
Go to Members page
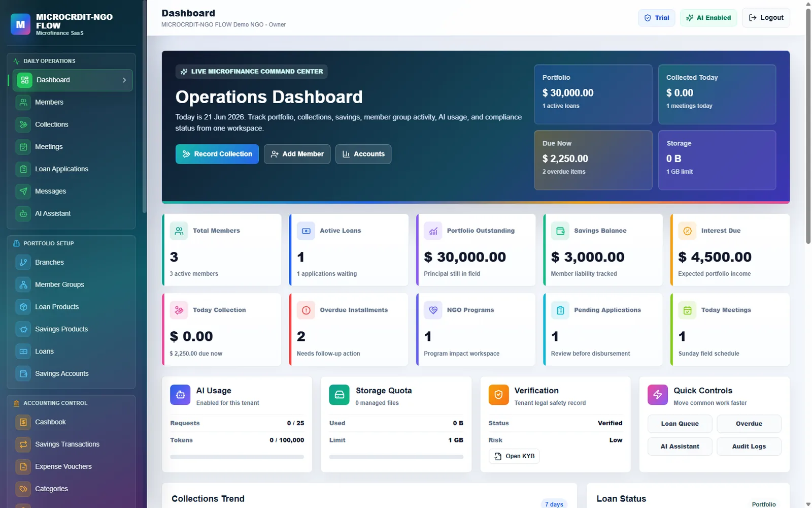click(73, 102)
